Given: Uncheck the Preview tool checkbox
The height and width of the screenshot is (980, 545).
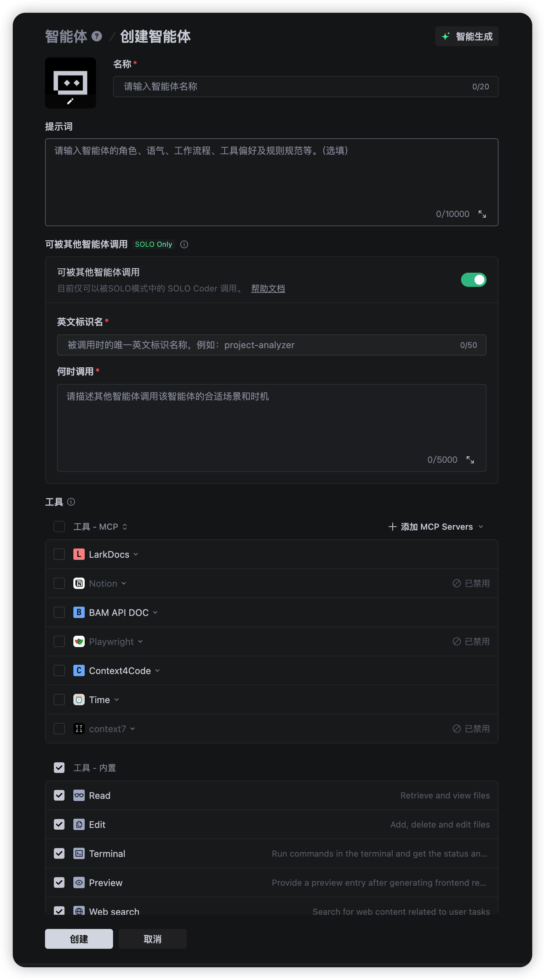Looking at the screenshot, I should 59,882.
